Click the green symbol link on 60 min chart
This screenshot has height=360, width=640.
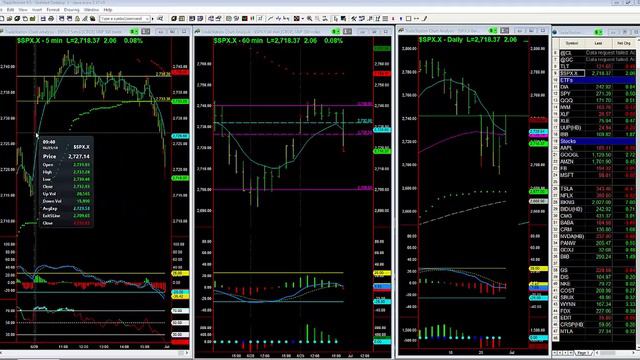coord(336,31)
